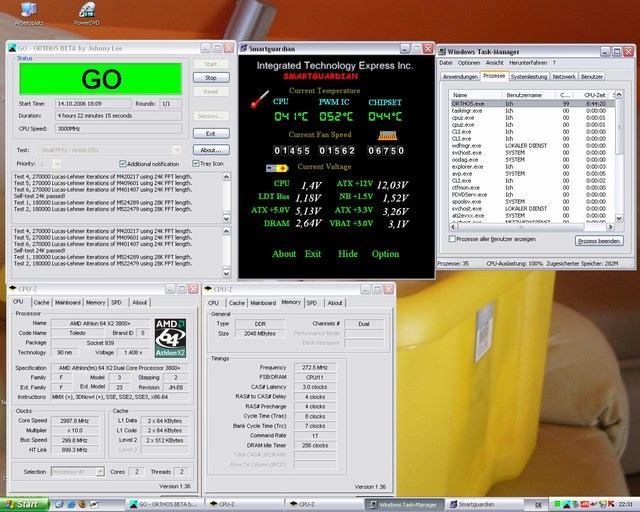Switch to the Systemleistung tab

pyautogui.click(x=529, y=77)
